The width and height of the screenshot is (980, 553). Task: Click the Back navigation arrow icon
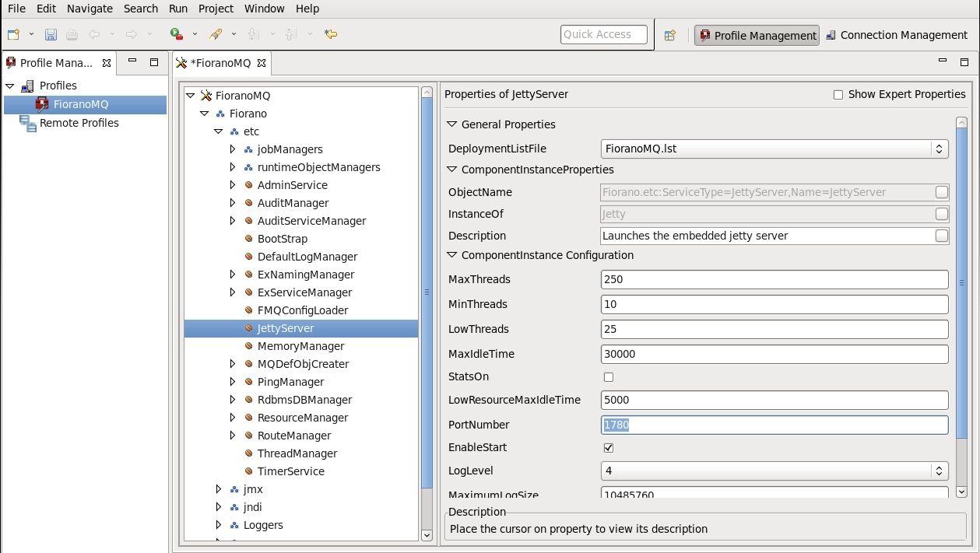[x=93, y=34]
